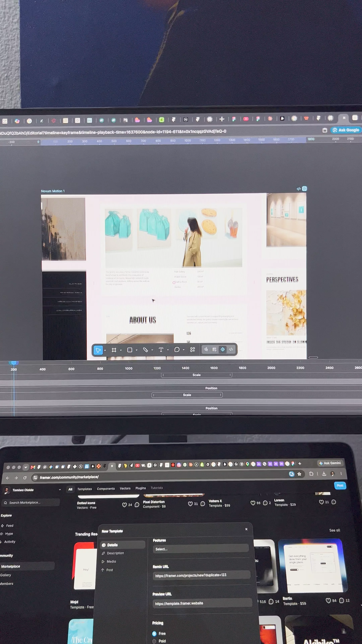Select the Free pricing radio button

(154, 633)
